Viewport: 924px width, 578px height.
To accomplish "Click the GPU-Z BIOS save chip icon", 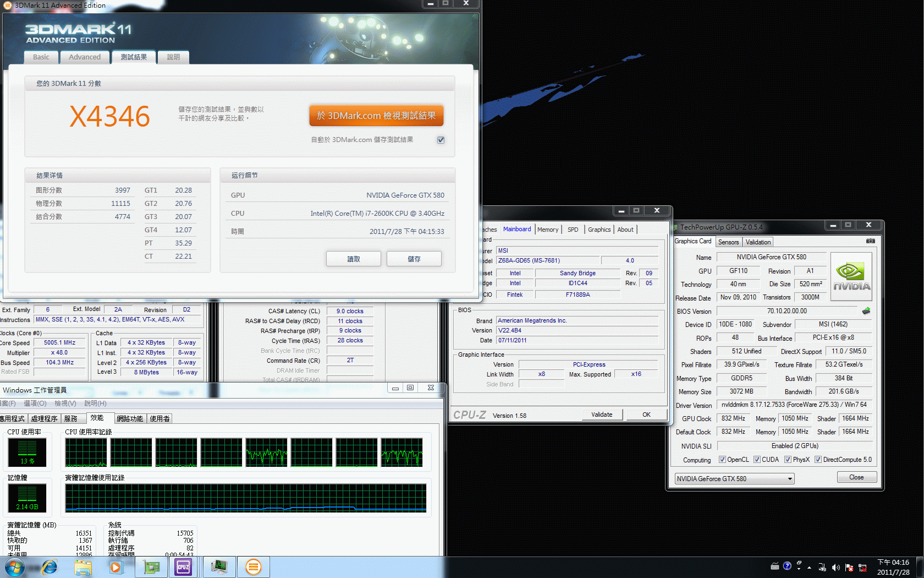I will 866,311.
